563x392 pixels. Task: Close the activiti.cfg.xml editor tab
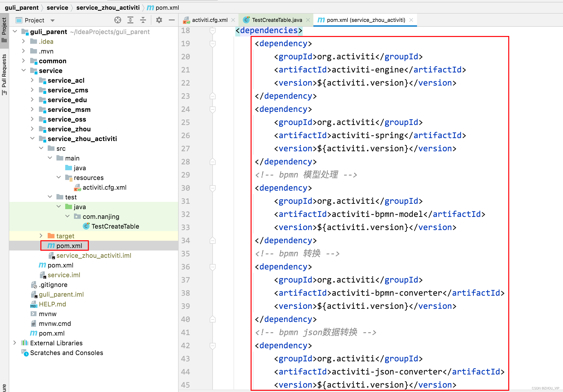(x=233, y=20)
